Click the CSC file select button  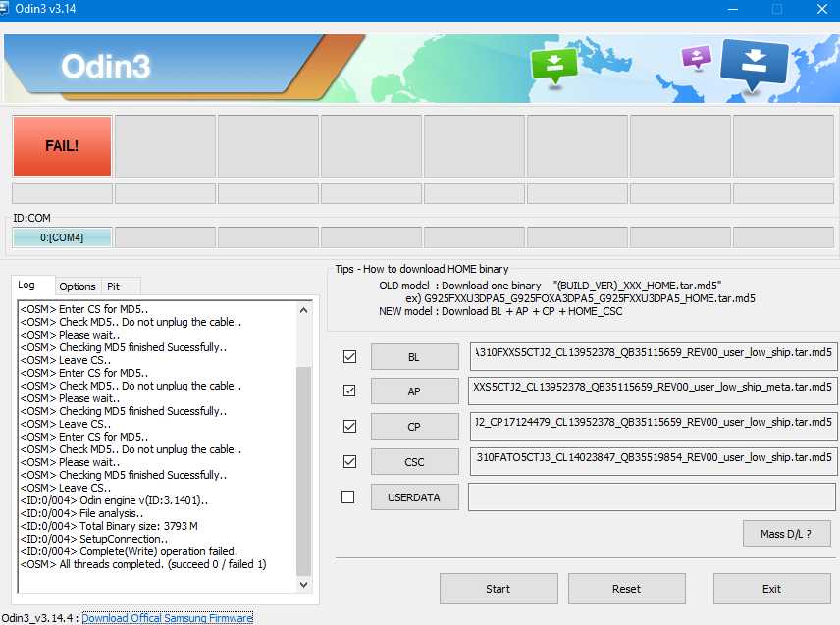pos(415,462)
